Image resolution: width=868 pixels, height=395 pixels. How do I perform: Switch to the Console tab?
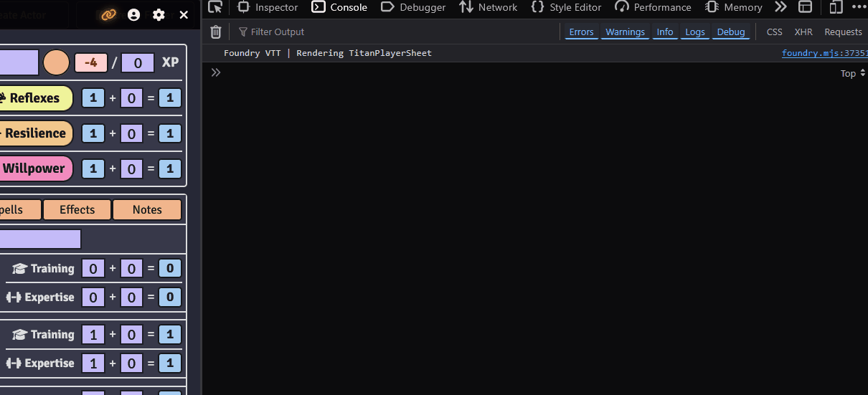(x=339, y=7)
